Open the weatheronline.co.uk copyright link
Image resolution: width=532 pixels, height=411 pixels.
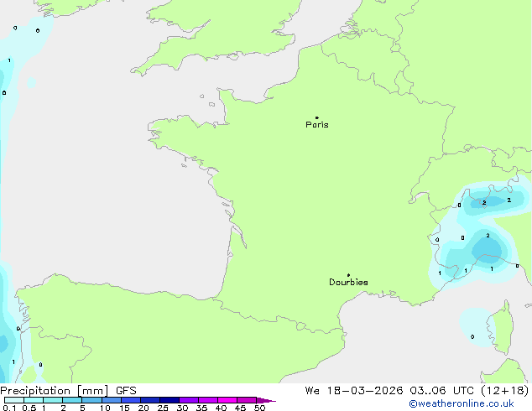point(462,403)
